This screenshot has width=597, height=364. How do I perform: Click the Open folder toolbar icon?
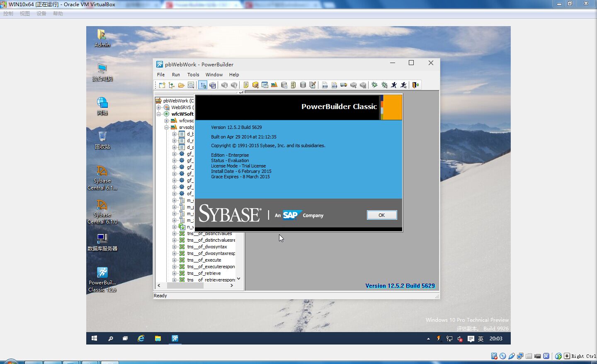coord(181,85)
